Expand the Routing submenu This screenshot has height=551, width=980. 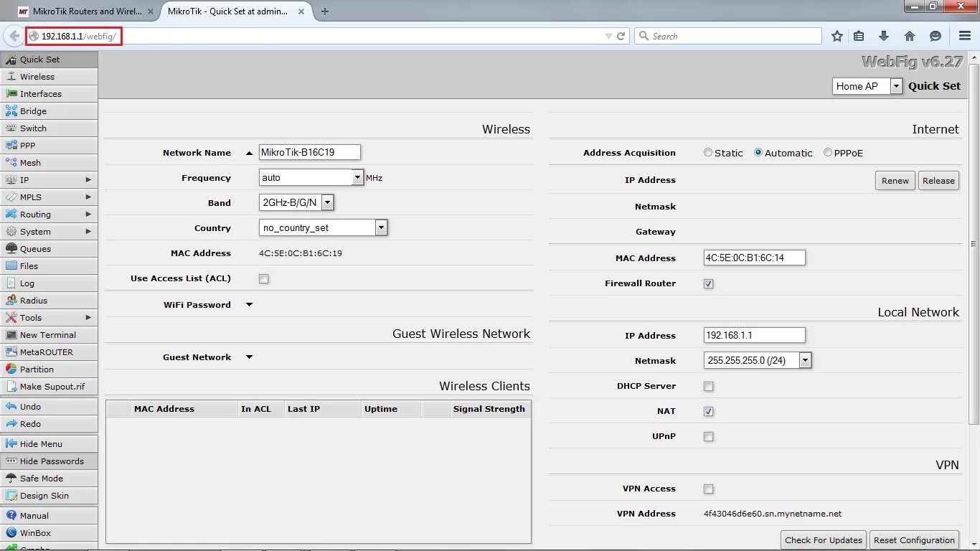[x=88, y=215]
